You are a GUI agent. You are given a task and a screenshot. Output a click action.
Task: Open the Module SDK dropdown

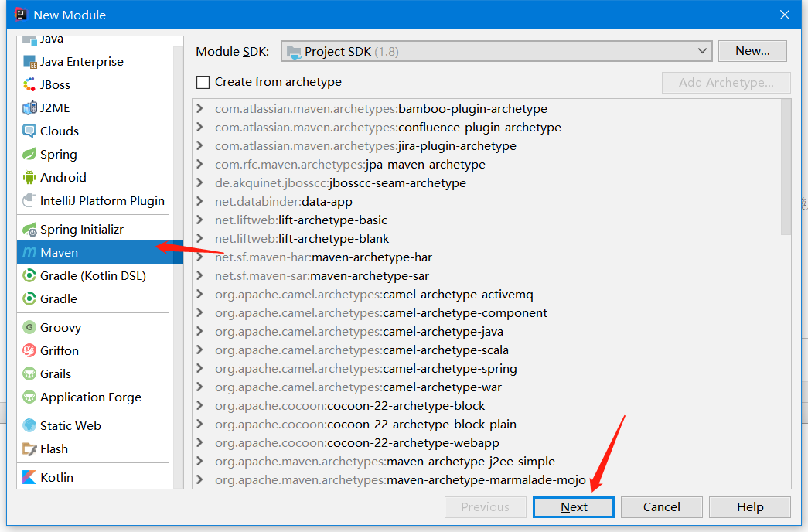pyautogui.click(x=496, y=52)
